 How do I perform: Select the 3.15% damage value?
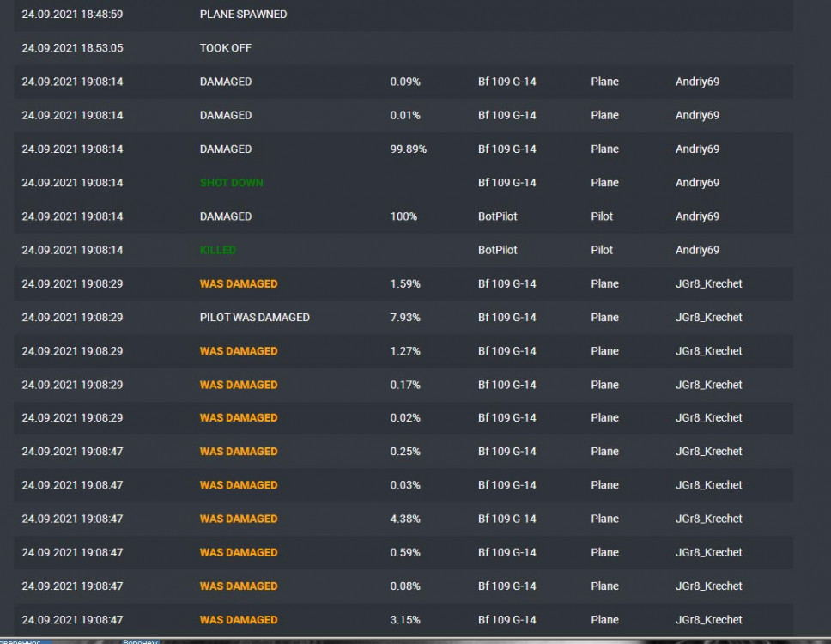pyautogui.click(x=405, y=620)
